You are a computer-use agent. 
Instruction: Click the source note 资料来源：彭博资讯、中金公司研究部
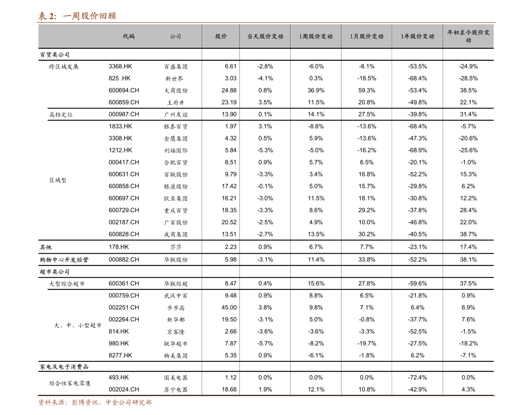95,402
